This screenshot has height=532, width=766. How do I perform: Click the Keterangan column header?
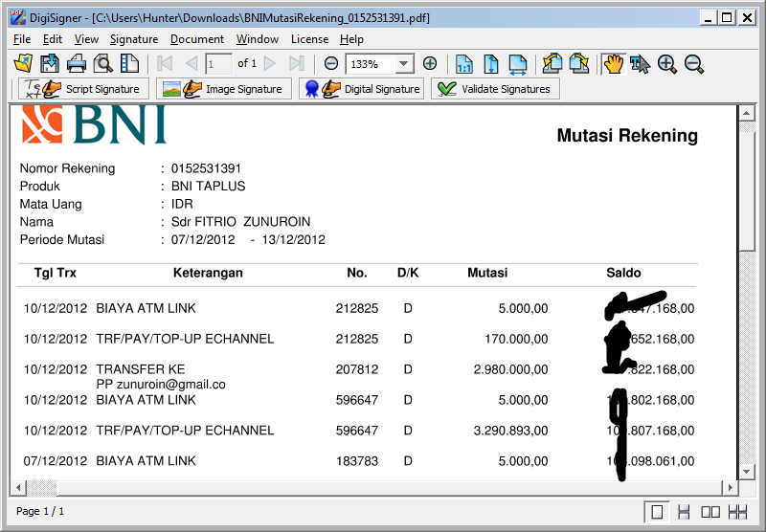208,273
